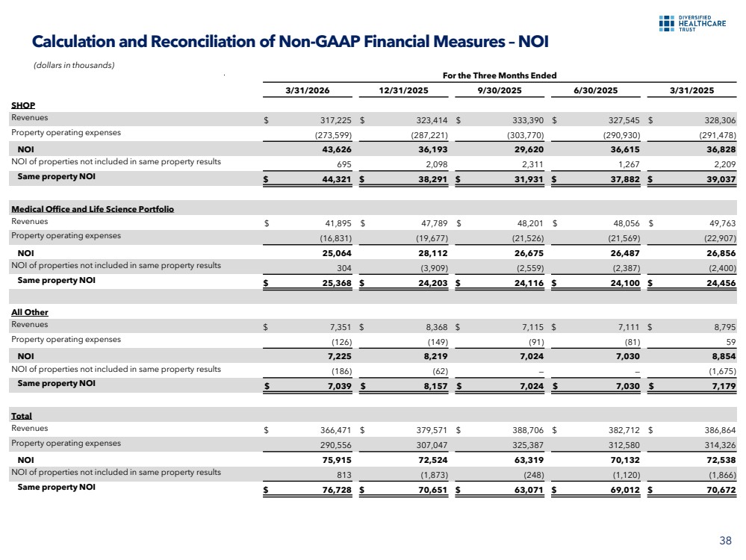
Task: Click All Other 'Same property NOI' row label
Action: [x=56, y=383]
